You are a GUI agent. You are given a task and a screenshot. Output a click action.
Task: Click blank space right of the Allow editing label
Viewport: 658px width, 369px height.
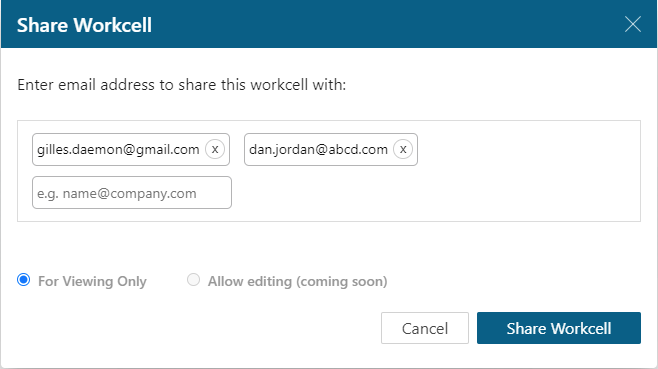[514, 281]
